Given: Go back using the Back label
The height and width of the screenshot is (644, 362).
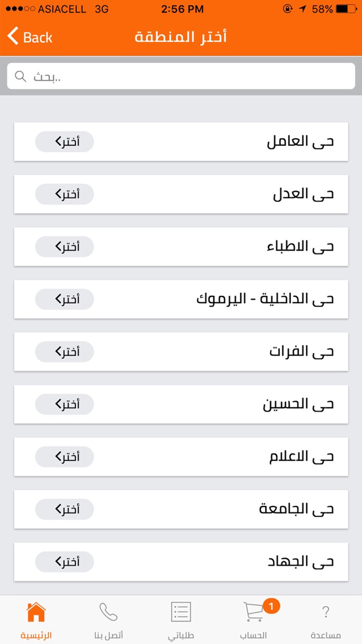Looking at the screenshot, I should (38, 37).
